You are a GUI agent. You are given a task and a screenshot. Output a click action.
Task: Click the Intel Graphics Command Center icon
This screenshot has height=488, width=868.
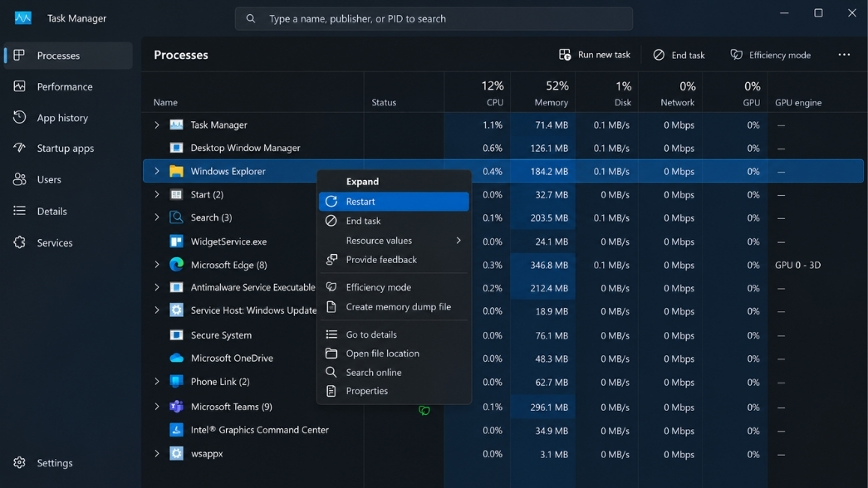pos(176,430)
